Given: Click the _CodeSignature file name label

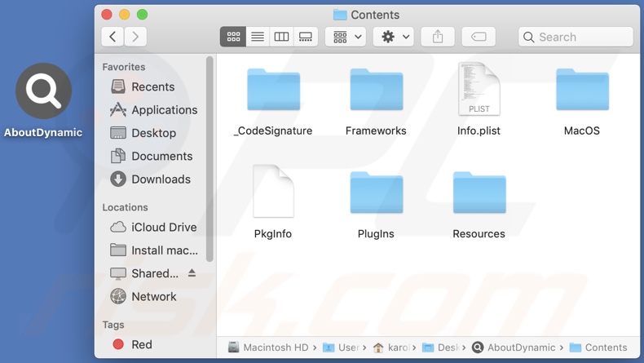Looking at the screenshot, I should click(x=273, y=131).
